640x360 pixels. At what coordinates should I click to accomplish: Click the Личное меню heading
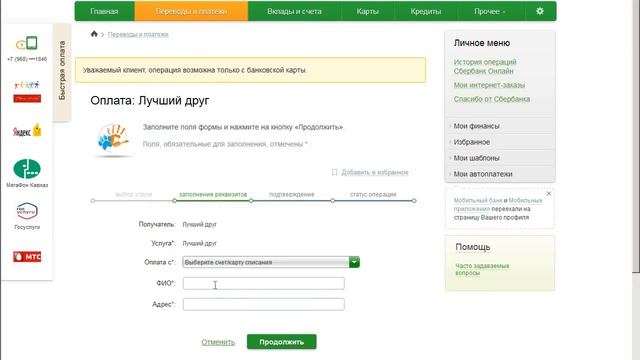pyautogui.click(x=482, y=43)
